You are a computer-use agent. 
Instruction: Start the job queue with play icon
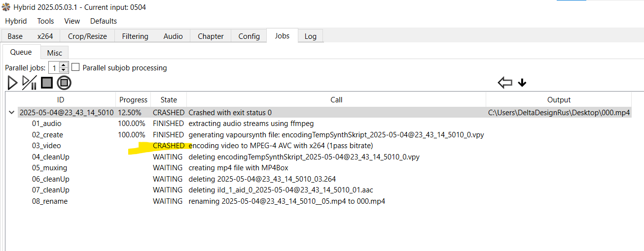13,83
